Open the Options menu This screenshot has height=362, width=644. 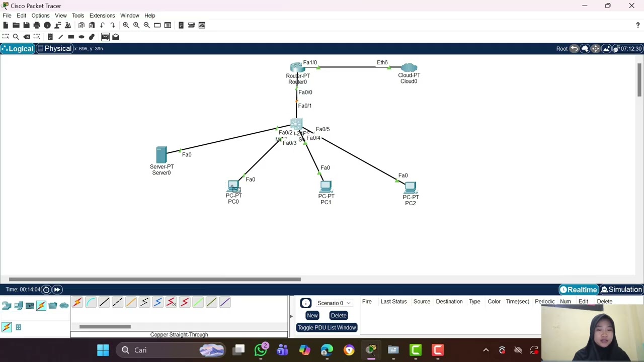pos(40,16)
